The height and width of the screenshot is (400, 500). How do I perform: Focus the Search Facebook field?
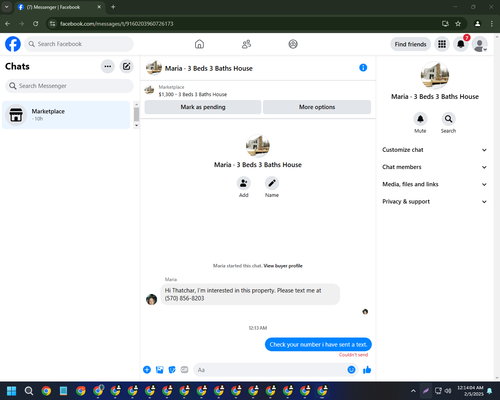79,44
